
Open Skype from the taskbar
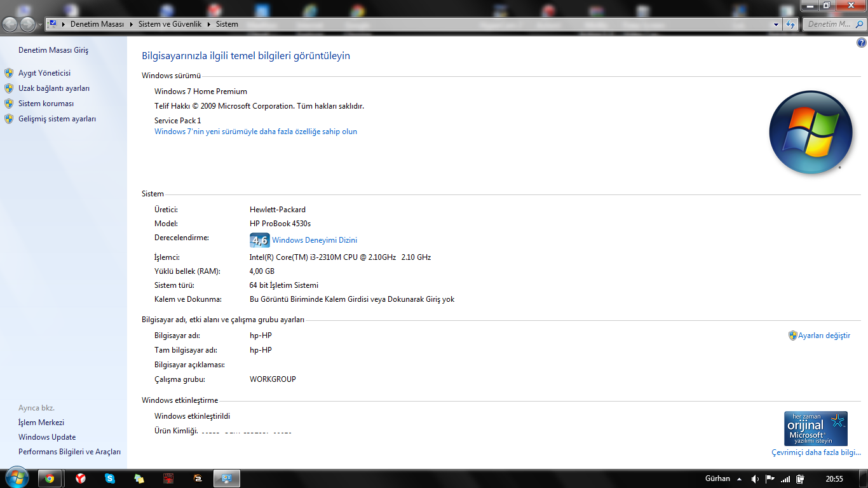coord(110,478)
